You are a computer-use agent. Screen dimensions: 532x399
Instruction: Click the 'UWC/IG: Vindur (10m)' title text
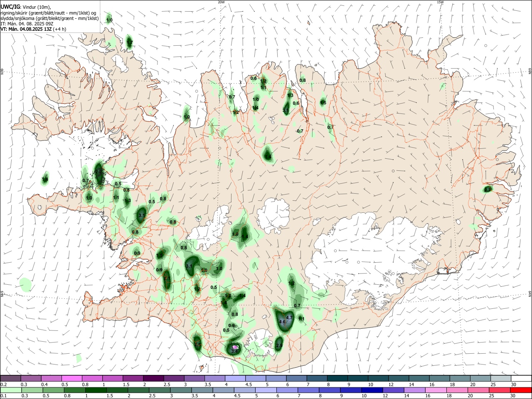coord(25,7)
